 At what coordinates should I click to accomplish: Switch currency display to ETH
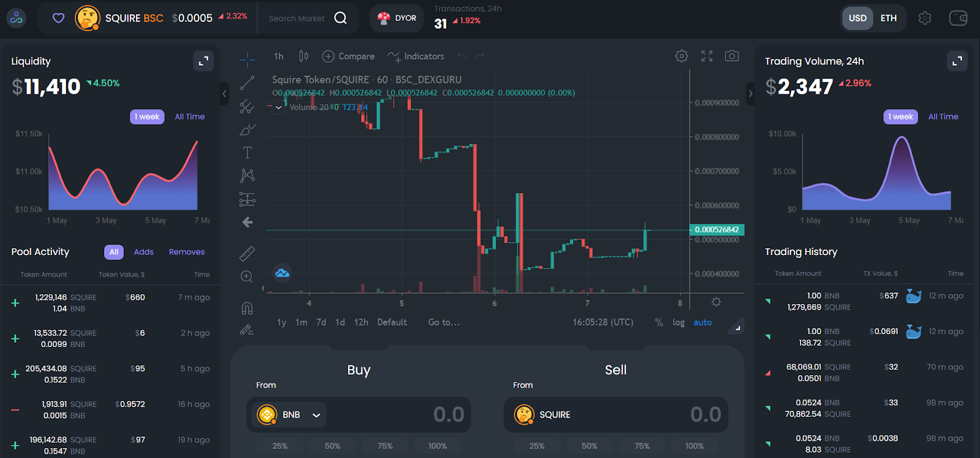pyautogui.click(x=889, y=18)
